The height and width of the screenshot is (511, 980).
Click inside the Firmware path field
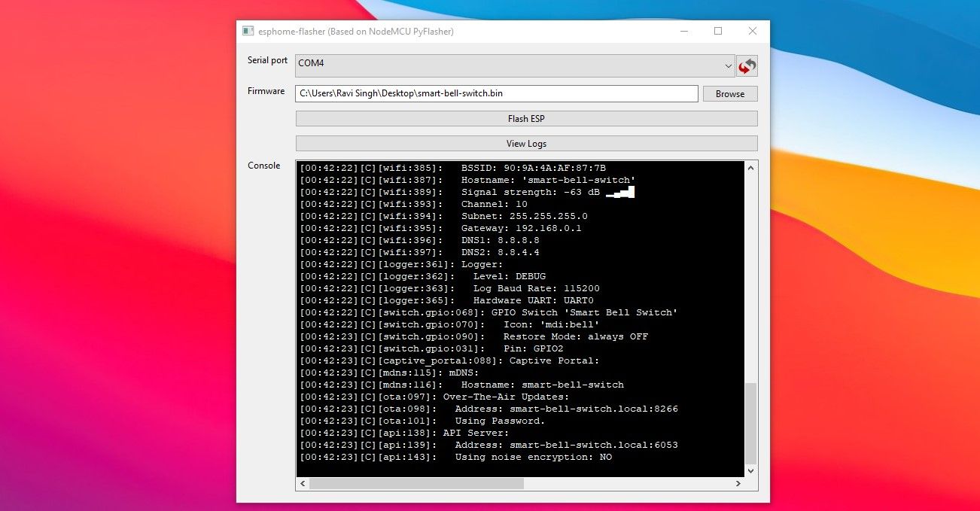tap(497, 93)
